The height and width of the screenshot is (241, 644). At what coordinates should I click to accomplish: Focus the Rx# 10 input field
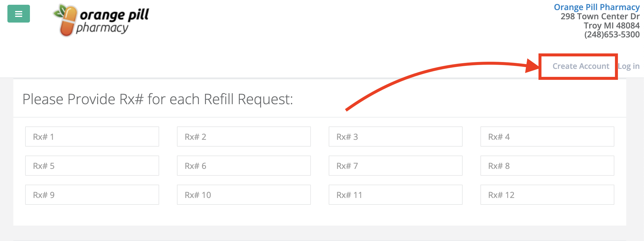click(244, 195)
